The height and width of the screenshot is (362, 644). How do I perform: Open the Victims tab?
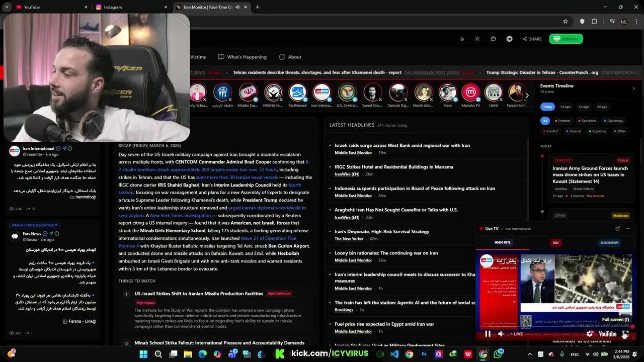(198, 57)
